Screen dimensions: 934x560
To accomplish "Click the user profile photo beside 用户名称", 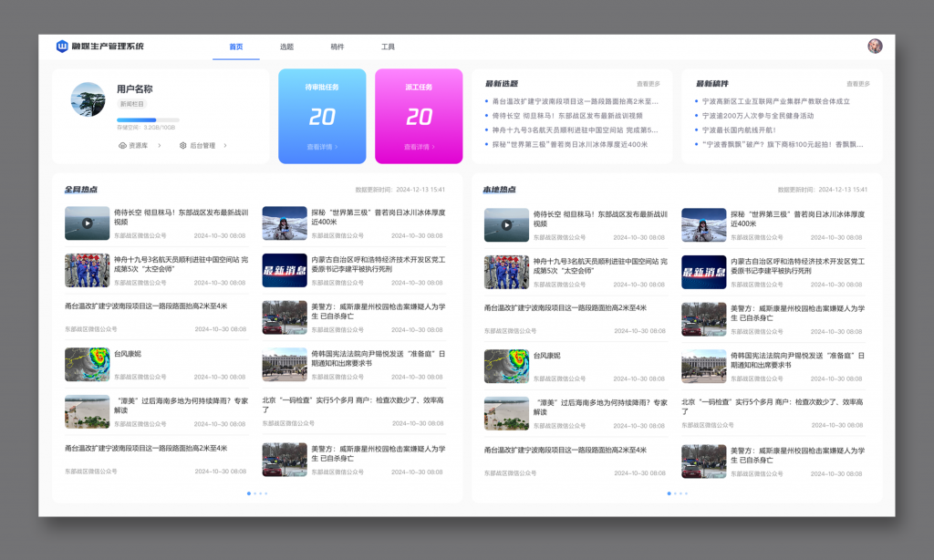I will (88, 99).
